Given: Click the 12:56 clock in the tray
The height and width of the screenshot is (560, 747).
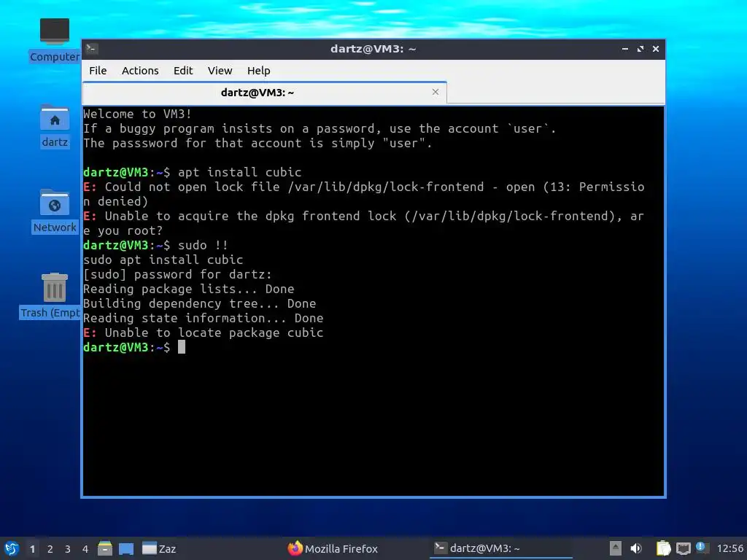Looking at the screenshot, I should [729, 548].
